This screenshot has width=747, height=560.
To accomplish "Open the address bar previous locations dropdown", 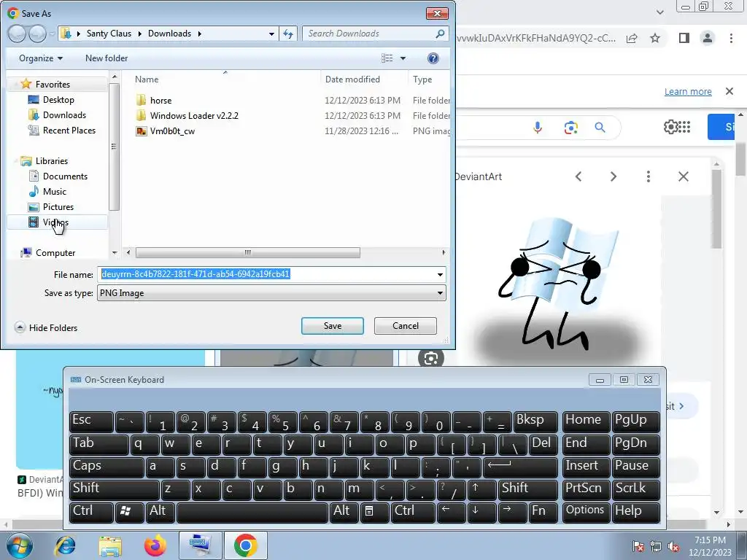I will [271, 34].
